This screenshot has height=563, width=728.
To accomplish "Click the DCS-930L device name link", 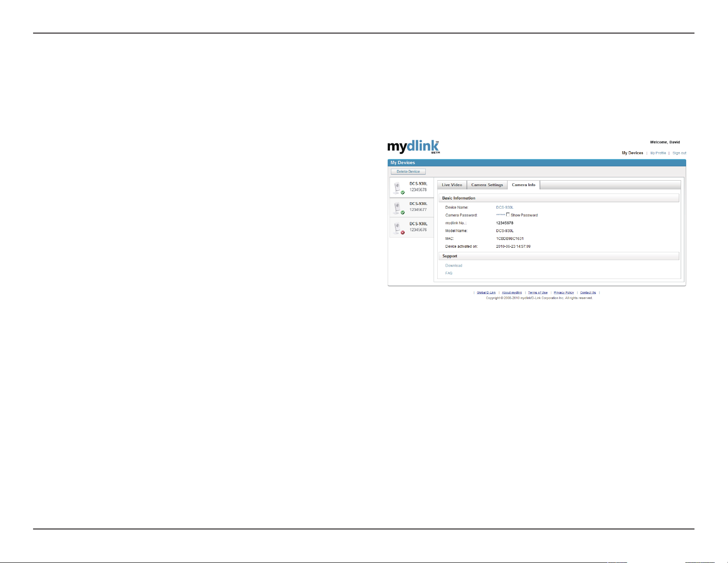I will click(505, 207).
